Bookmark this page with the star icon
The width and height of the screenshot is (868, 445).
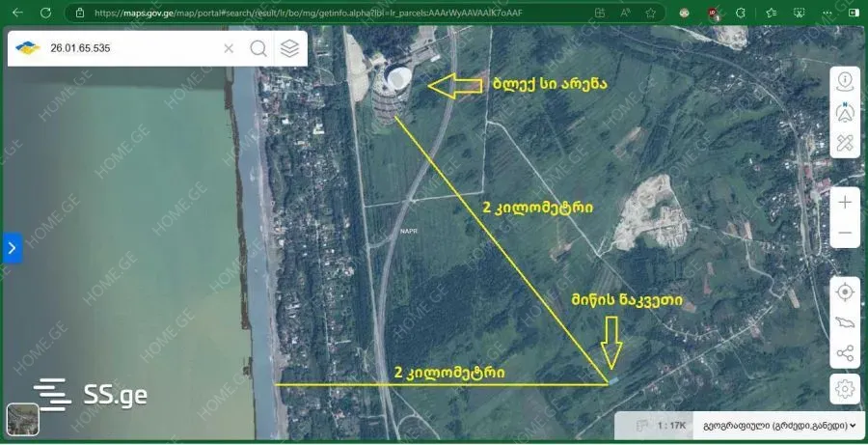[651, 14]
